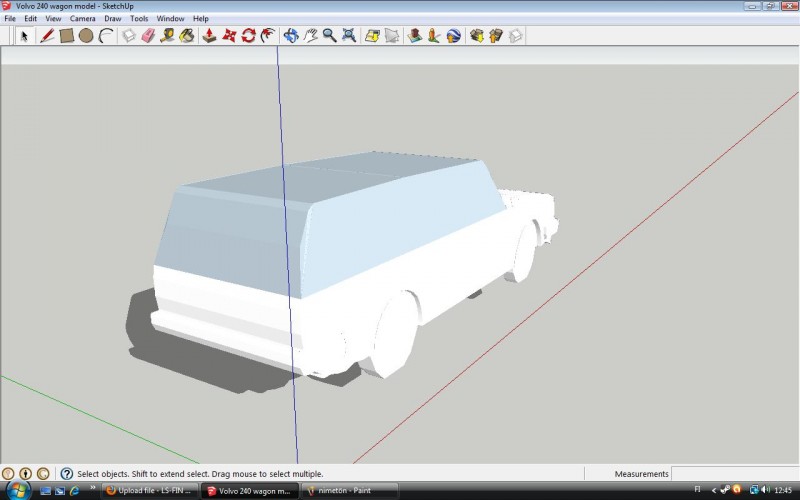The width and height of the screenshot is (800, 500).
Task: Click the SketchUp title bar icon
Action: [x=6, y=6]
